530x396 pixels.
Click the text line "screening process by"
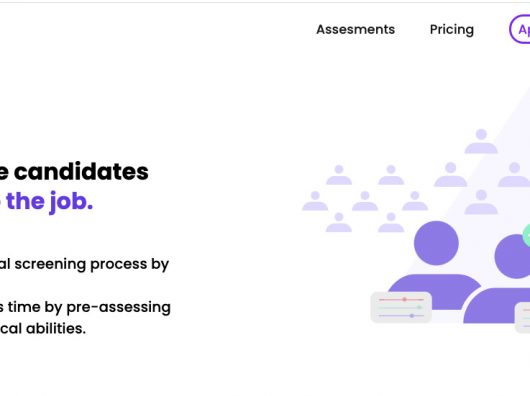point(92,264)
